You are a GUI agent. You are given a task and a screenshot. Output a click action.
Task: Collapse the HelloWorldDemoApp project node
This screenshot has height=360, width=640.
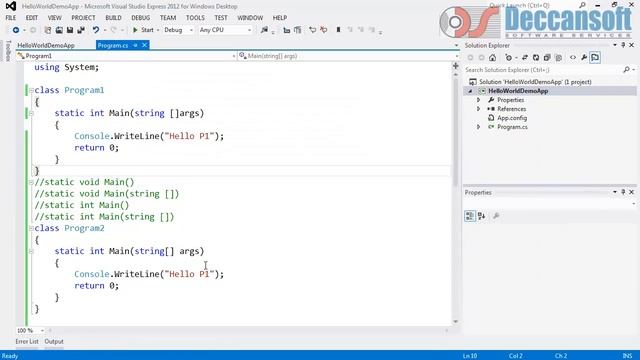pos(470,91)
